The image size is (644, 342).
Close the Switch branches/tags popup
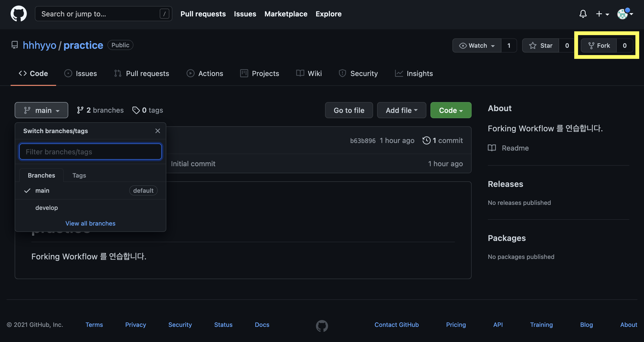point(157,131)
